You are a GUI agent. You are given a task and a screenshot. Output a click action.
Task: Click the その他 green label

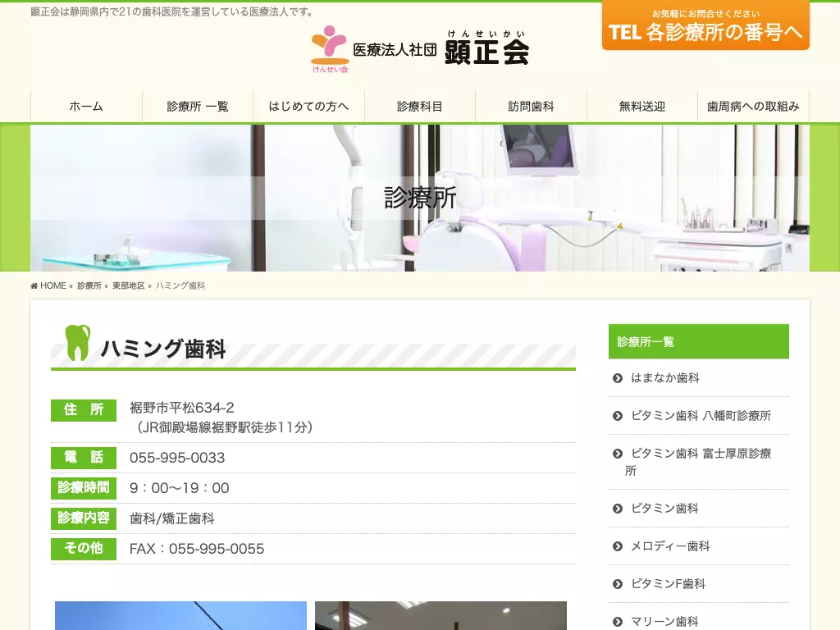coord(84,549)
